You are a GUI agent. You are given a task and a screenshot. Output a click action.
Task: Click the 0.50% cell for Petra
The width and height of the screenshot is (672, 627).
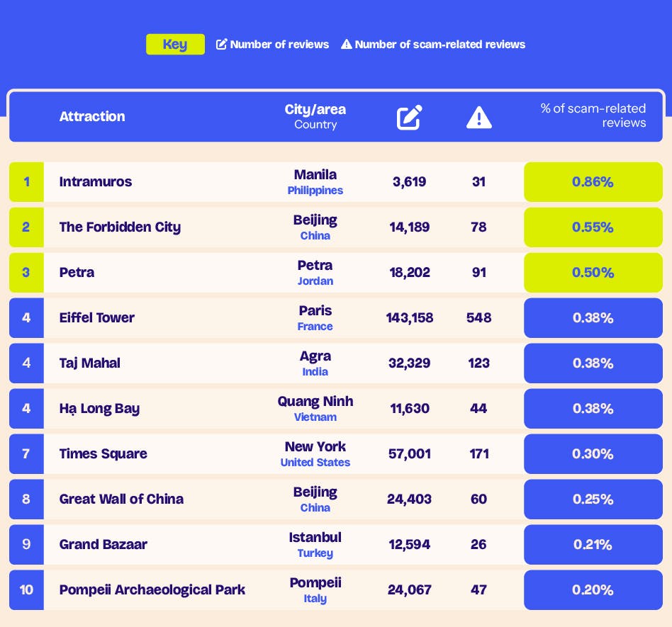point(593,273)
